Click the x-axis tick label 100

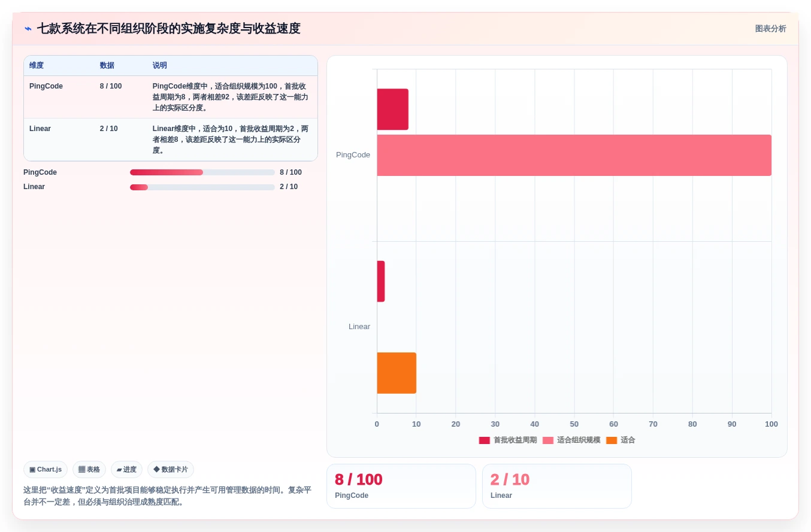pos(771,424)
